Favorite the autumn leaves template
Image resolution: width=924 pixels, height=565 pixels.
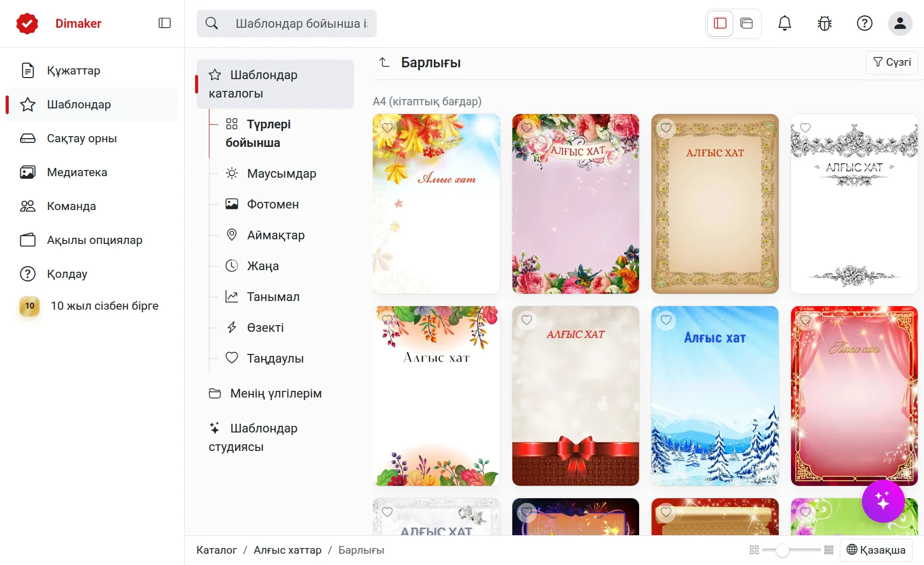pyautogui.click(x=388, y=127)
